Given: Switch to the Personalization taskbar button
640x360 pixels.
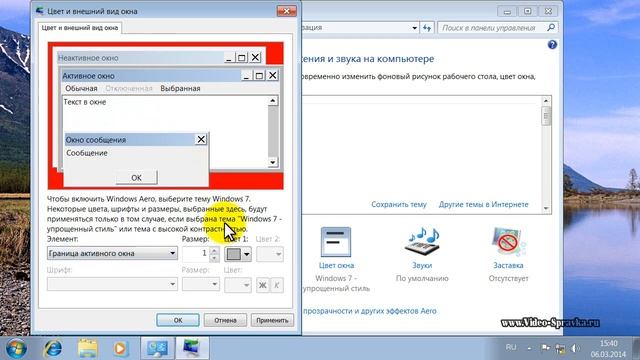Looking at the screenshot, I should pos(192,348).
